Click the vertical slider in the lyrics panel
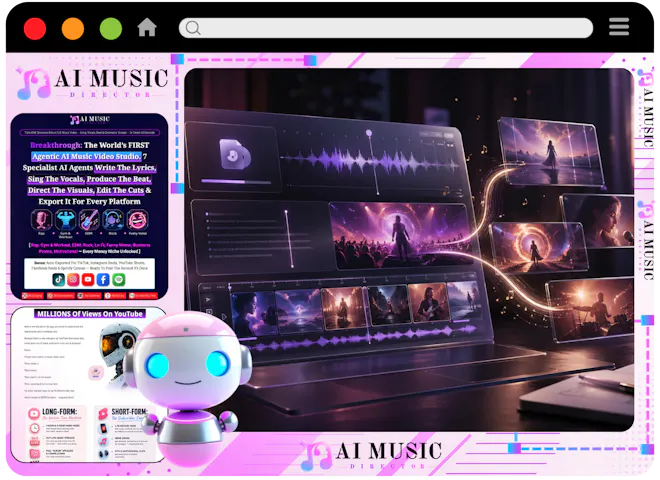The image size is (660, 480). pos(289,238)
